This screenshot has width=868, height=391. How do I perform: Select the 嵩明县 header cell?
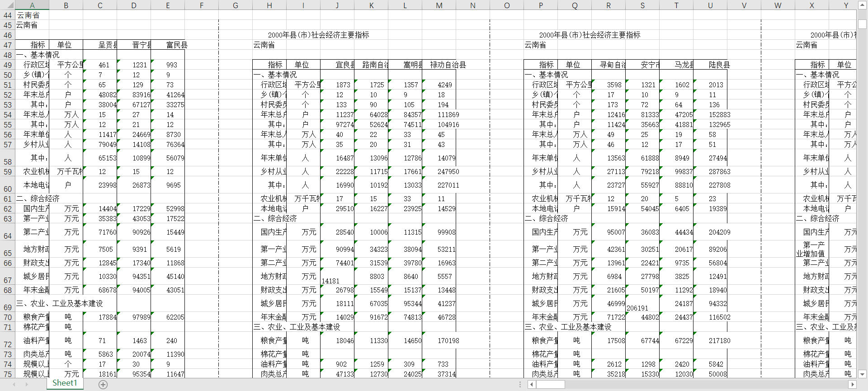click(x=405, y=65)
